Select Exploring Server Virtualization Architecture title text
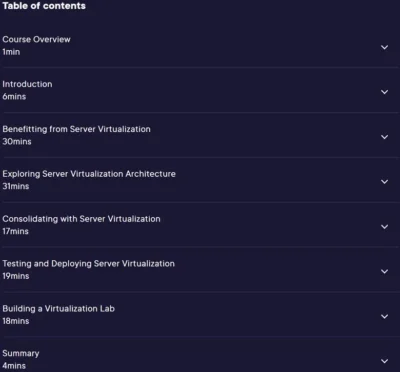 point(89,174)
